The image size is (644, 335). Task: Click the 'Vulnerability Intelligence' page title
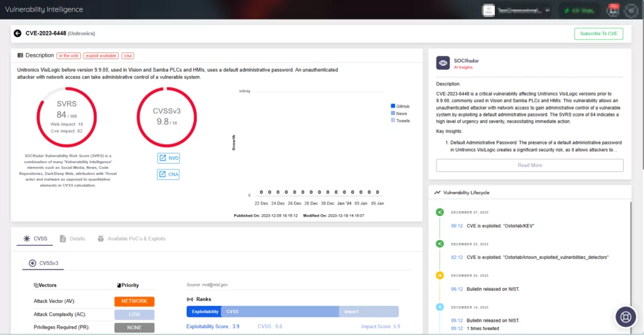[44, 9]
